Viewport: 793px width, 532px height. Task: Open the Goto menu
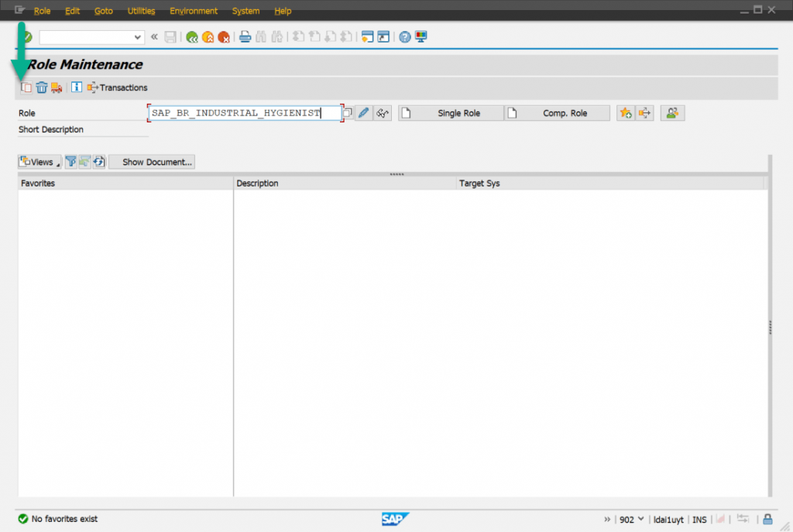point(103,11)
